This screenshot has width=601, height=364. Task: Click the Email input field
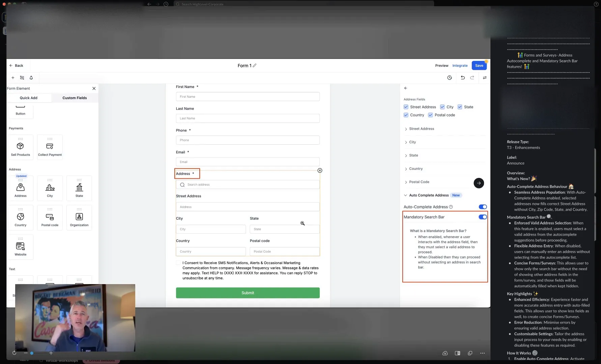click(248, 162)
